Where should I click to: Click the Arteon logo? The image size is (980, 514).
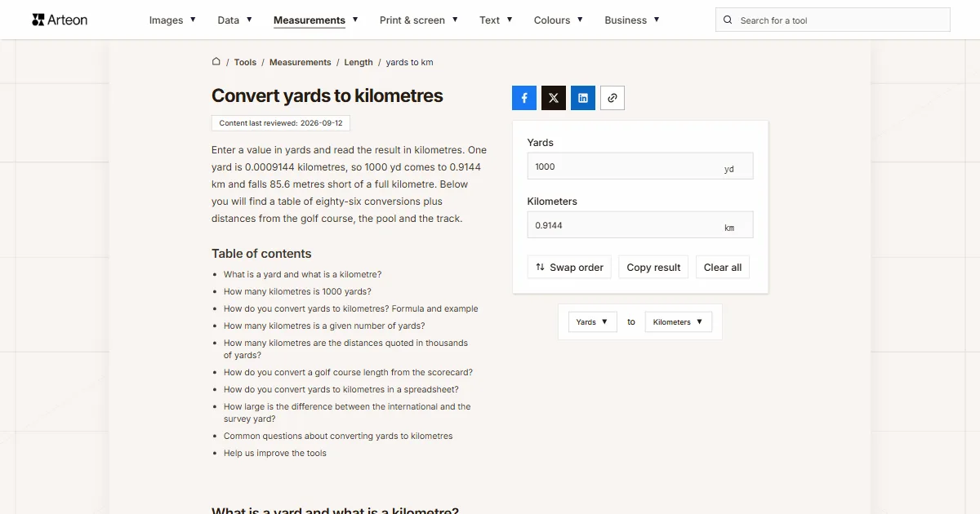pyautogui.click(x=60, y=20)
